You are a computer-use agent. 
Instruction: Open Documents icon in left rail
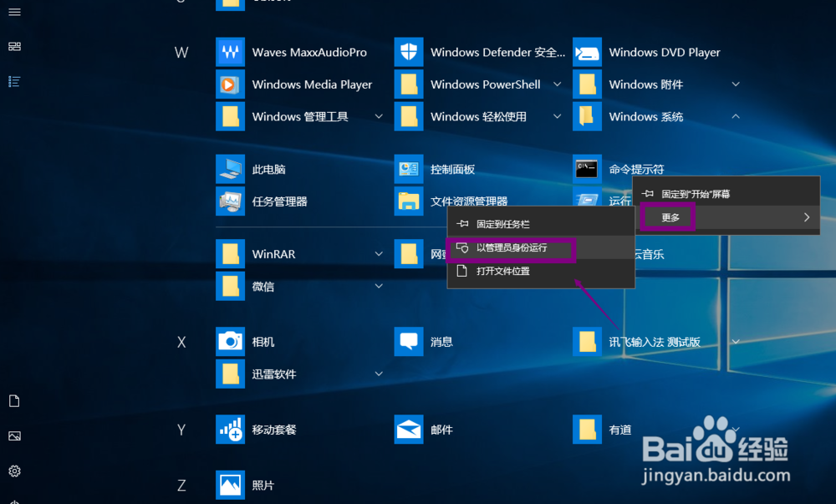[14, 401]
